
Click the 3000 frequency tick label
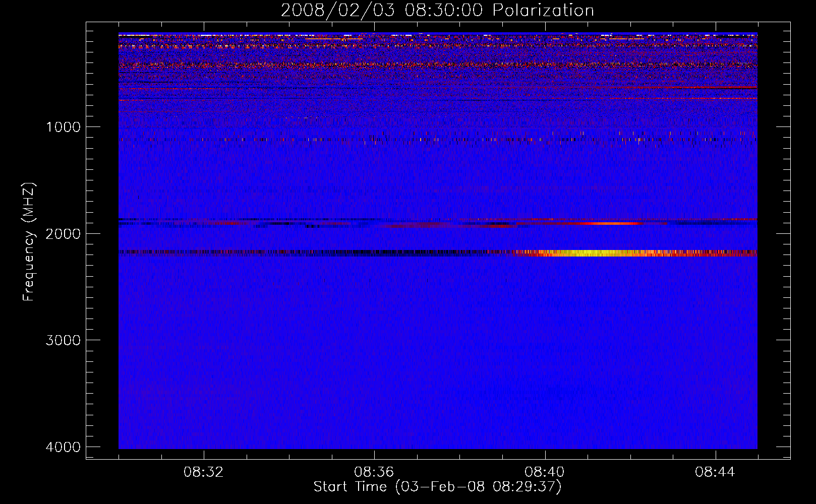click(x=63, y=340)
